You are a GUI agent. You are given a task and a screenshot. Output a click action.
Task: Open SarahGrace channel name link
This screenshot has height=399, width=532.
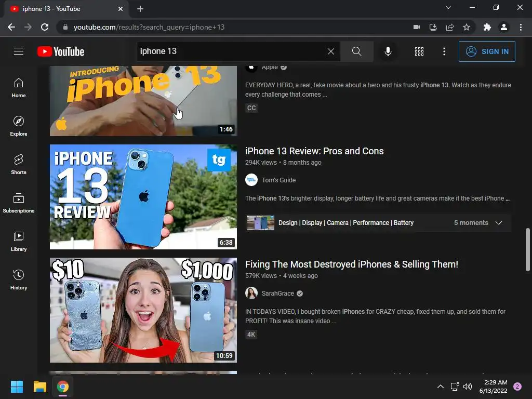[x=277, y=294]
